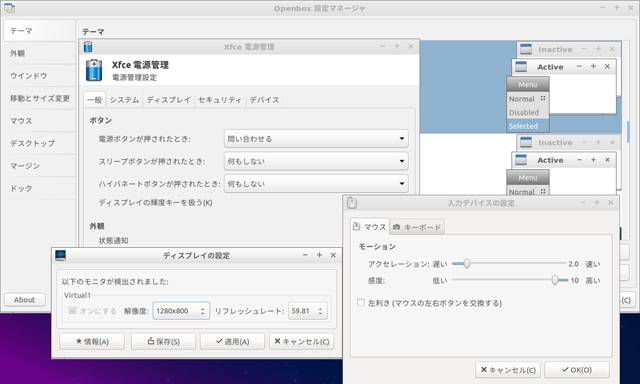Click the 適用(A) button
640x384 pixels.
232,341
